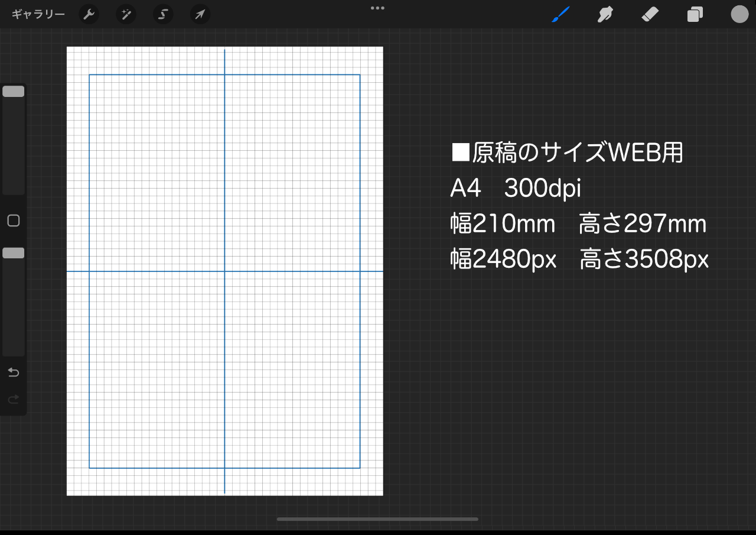Click the 原稿のサイズWEB用 heading text
756x535 pixels.
567,153
